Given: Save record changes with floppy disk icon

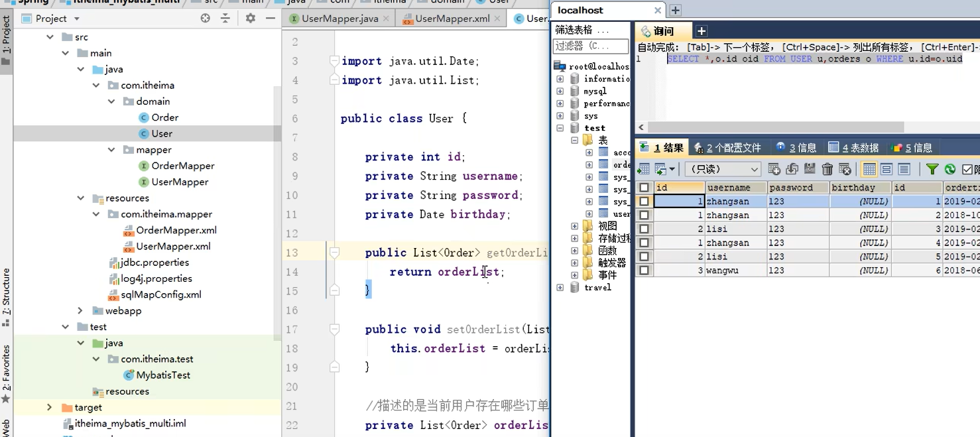Looking at the screenshot, I should click(x=810, y=169).
